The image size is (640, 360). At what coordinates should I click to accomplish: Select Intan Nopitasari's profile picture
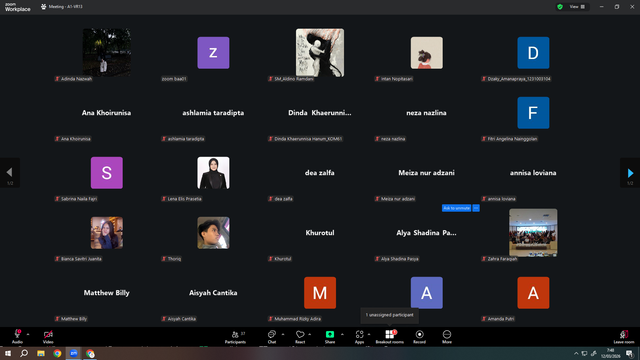[427, 53]
